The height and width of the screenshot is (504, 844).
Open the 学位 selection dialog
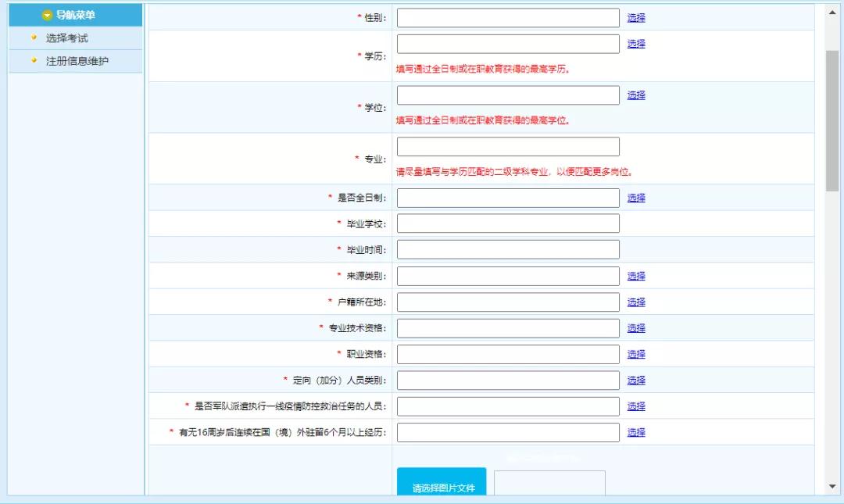pos(635,95)
